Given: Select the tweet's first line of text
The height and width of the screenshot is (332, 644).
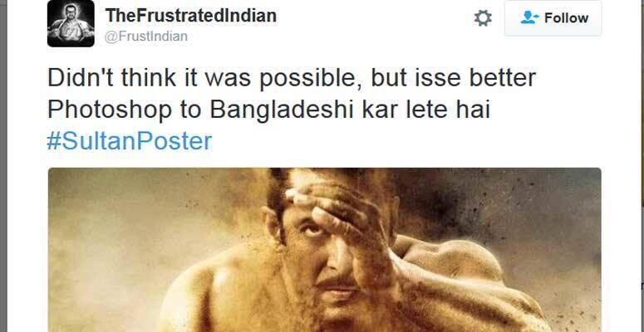Looking at the screenshot, I should [292, 78].
